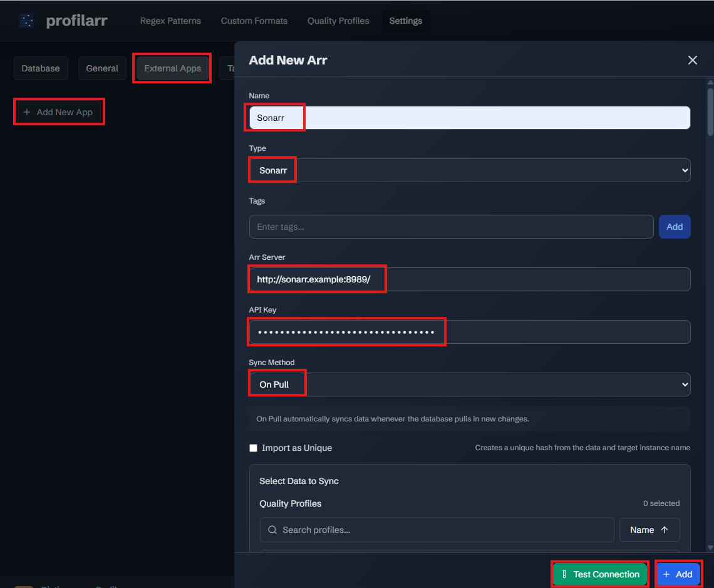Sort profiles with the Name button
Image resolution: width=714 pixels, height=588 pixels.
coord(649,530)
